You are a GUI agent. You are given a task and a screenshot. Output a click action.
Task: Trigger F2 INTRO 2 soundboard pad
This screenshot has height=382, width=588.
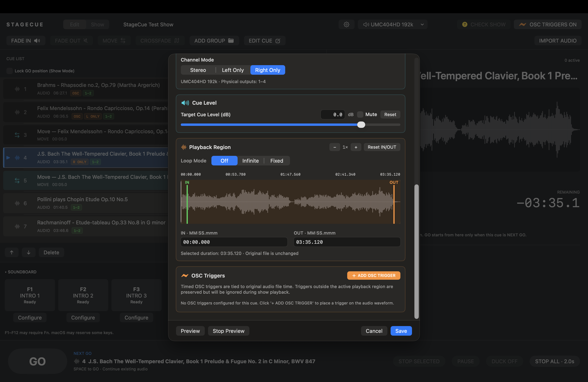tap(83, 295)
